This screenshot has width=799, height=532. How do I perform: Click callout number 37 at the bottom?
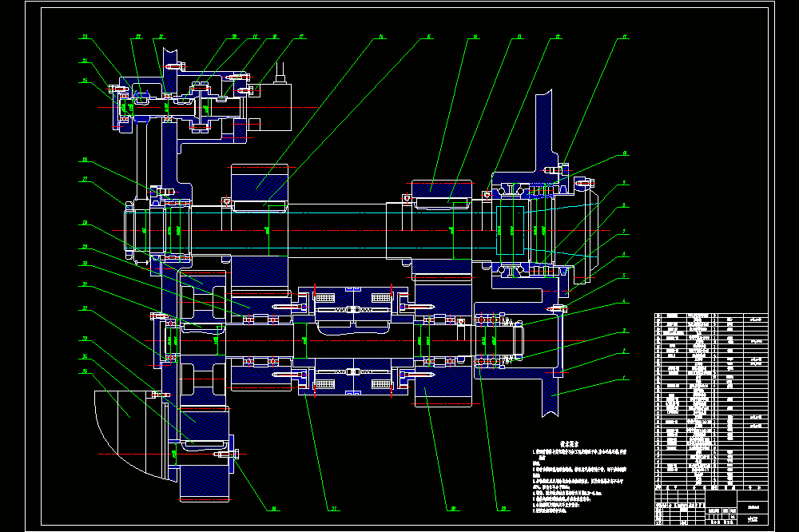point(334,509)
